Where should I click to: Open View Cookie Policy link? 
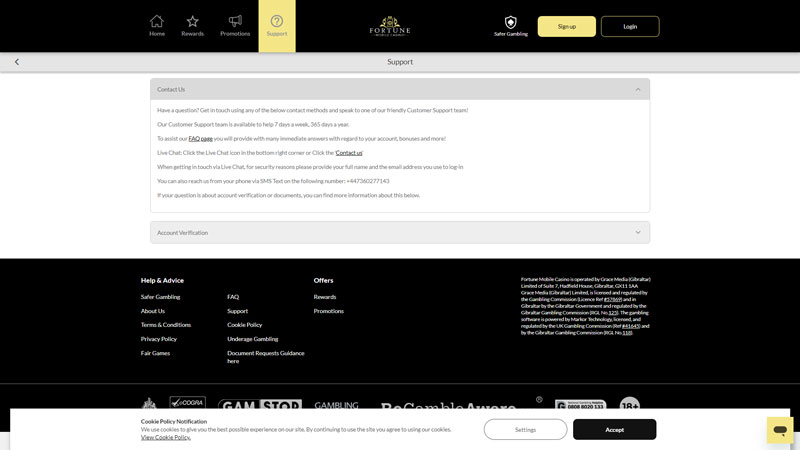pyautogui.click(x=166, y=438)
